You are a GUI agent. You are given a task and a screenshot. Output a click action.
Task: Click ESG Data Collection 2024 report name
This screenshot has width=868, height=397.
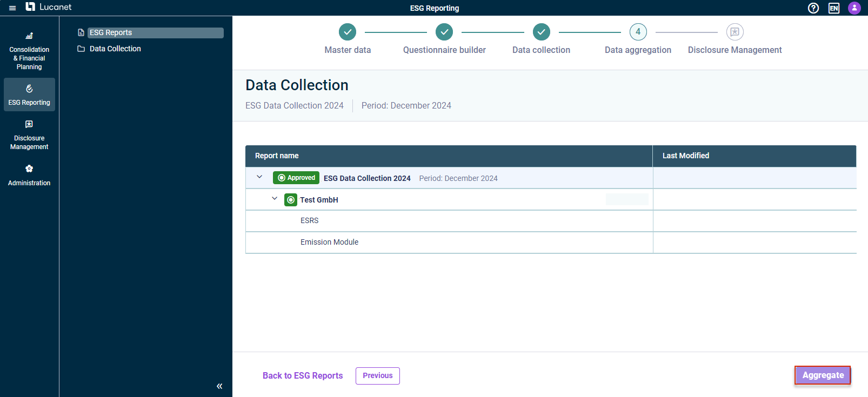tap(367, 178)
